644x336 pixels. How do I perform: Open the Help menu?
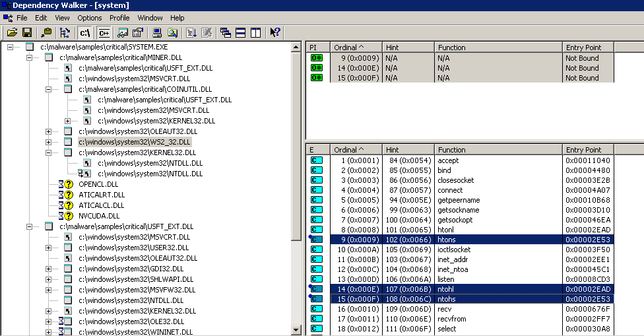click(x=177, y=18)
